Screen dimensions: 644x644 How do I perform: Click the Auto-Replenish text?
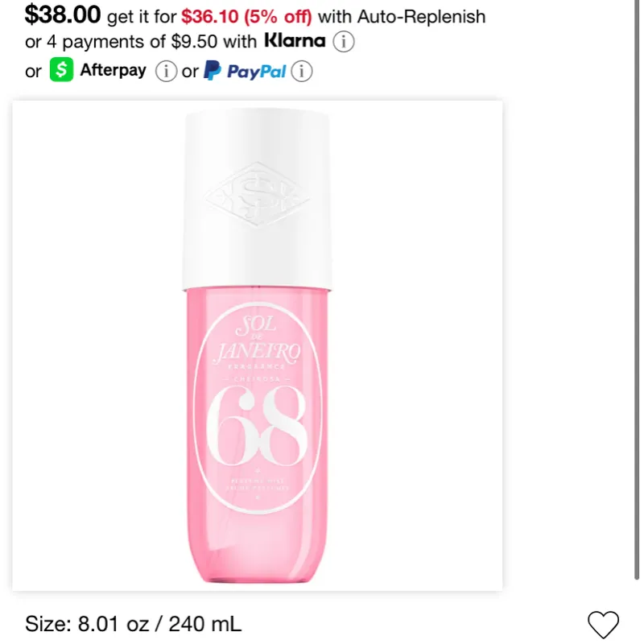click(421, 17)
